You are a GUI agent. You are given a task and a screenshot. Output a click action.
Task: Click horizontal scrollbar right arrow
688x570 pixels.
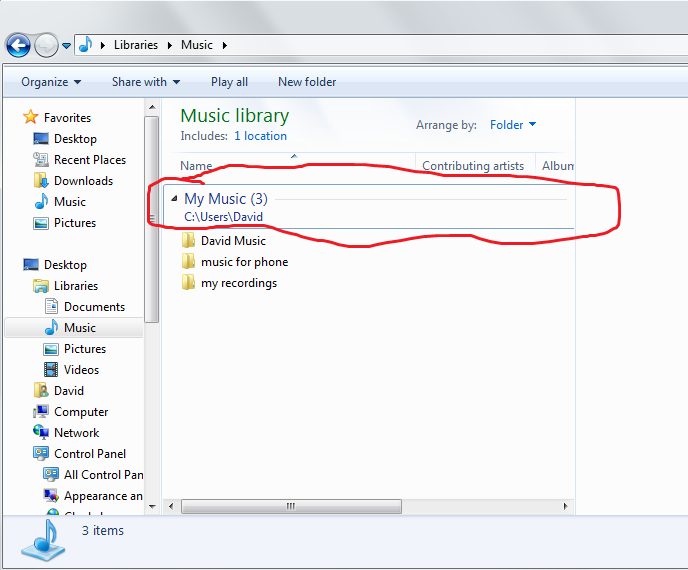[x=566, y=506]
